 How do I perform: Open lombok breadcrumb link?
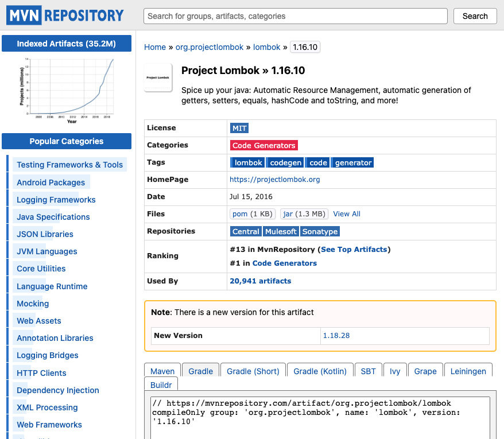tap(266, 47)
